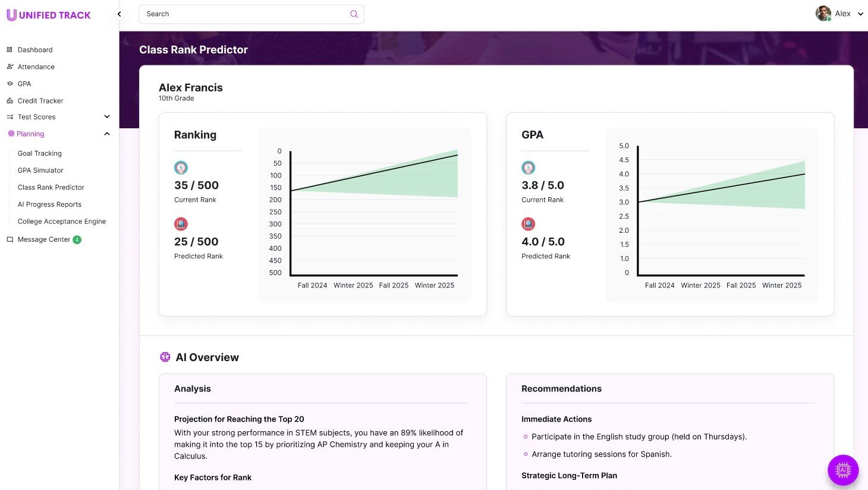Open the floating AI assistant chip button
The image size is (868, 490).
pyautogui.click(x=843, y=470)
